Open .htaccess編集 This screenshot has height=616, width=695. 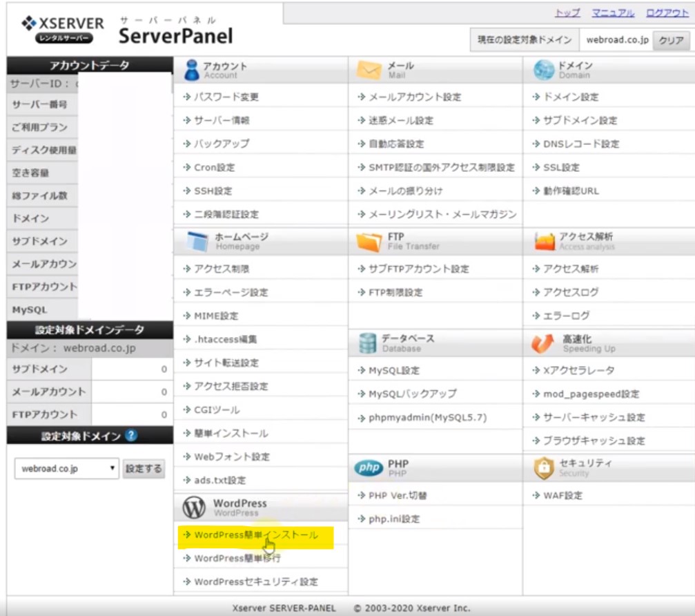[225, 339]
